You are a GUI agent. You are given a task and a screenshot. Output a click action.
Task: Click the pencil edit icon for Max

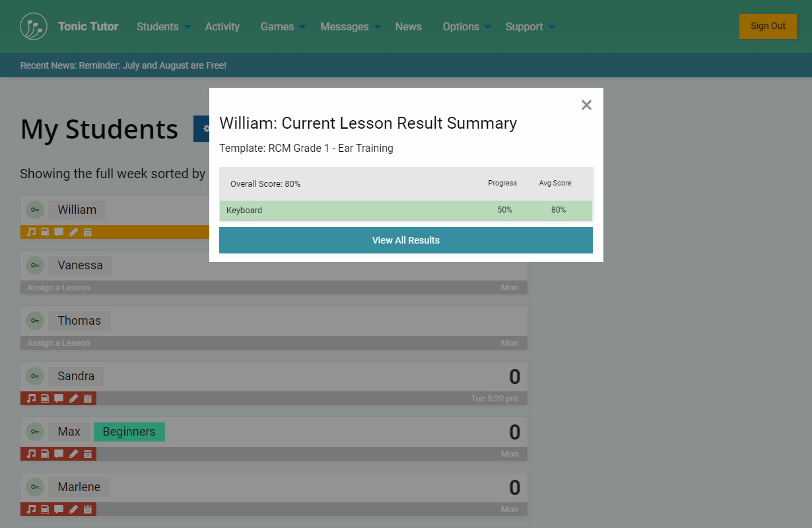tap(73, 454)
